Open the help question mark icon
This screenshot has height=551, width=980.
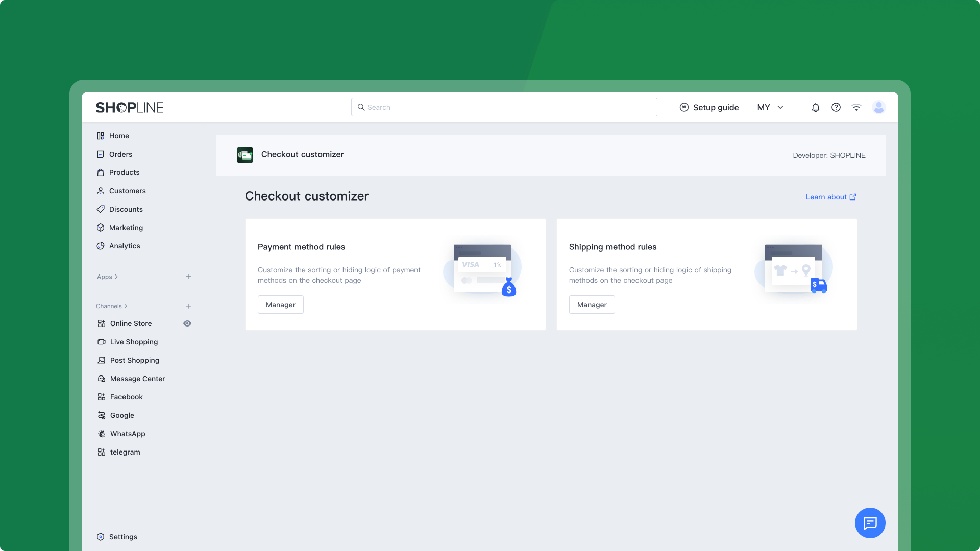point(836,107)
